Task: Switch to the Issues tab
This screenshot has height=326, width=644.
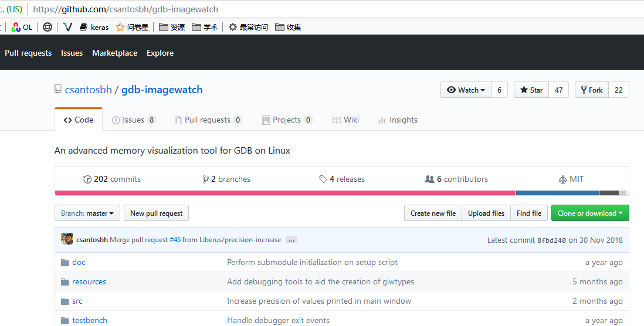Action: pyautogui.click(x=133, y=120)
